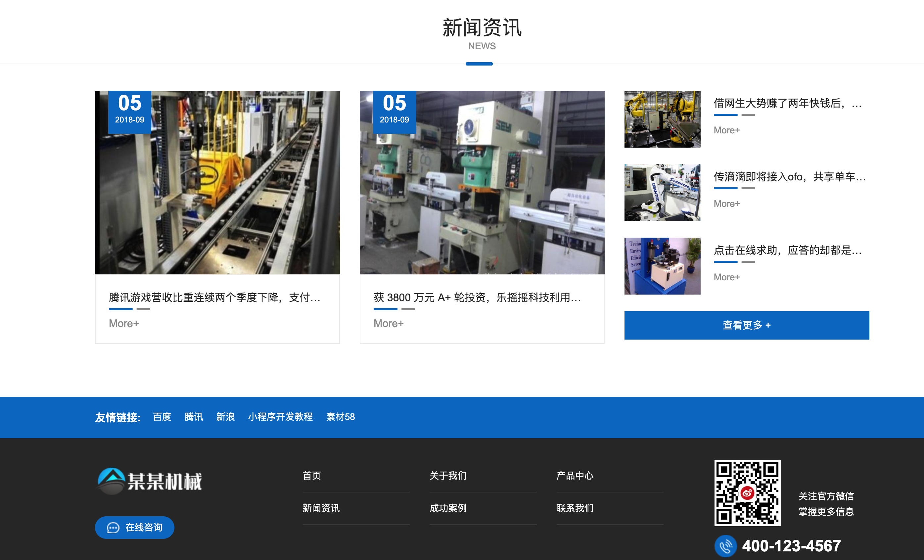Open the 腾讯 friendly link
This screenshot has width=924, height=560.
tap(194, 417)
